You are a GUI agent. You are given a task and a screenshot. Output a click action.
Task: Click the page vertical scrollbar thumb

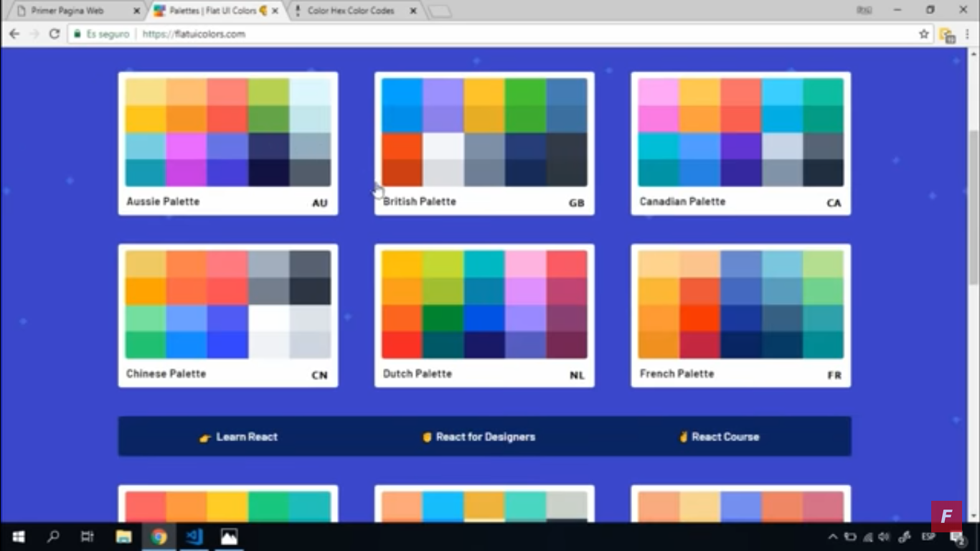(x=974, y=208)
